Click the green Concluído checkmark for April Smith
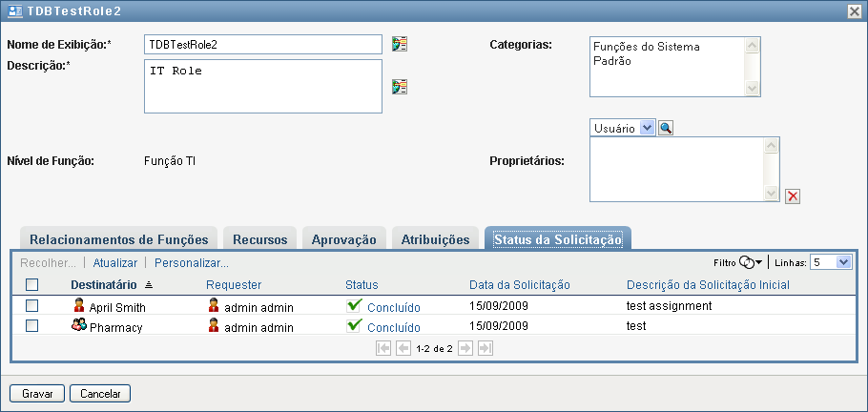The image size is (868, 412). coord(354,306)
